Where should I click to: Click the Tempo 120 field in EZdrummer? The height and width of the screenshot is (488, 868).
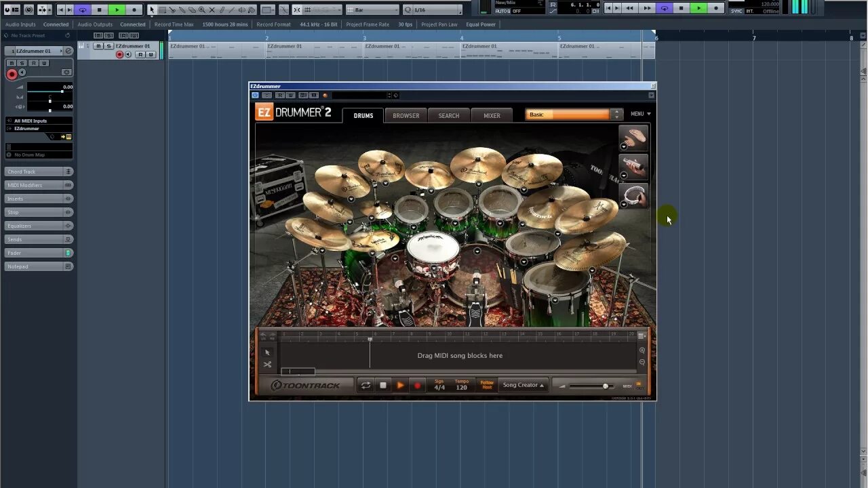point(462,385)
